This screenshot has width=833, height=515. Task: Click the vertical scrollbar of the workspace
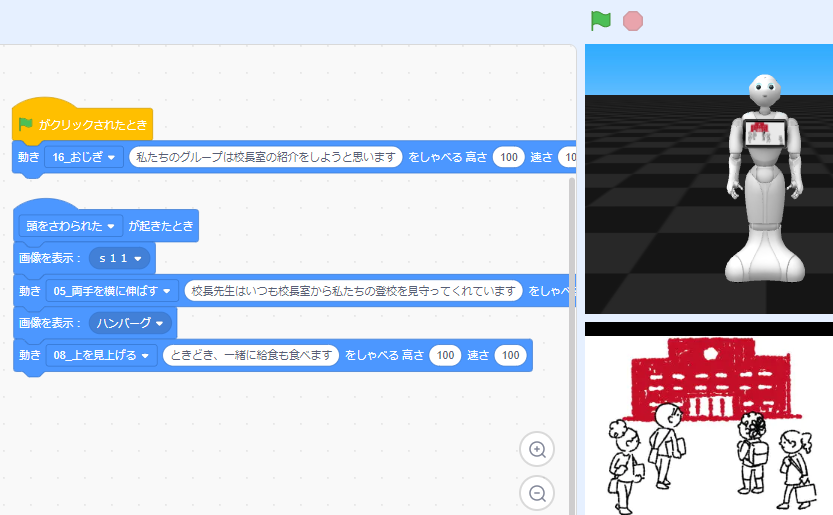pyautogui.click(x=572, y=345)
